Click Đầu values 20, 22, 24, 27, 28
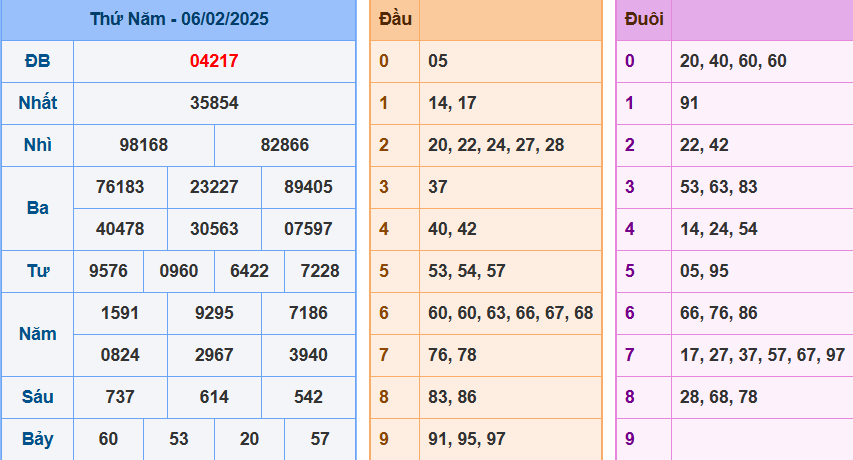 coord(496,145)
